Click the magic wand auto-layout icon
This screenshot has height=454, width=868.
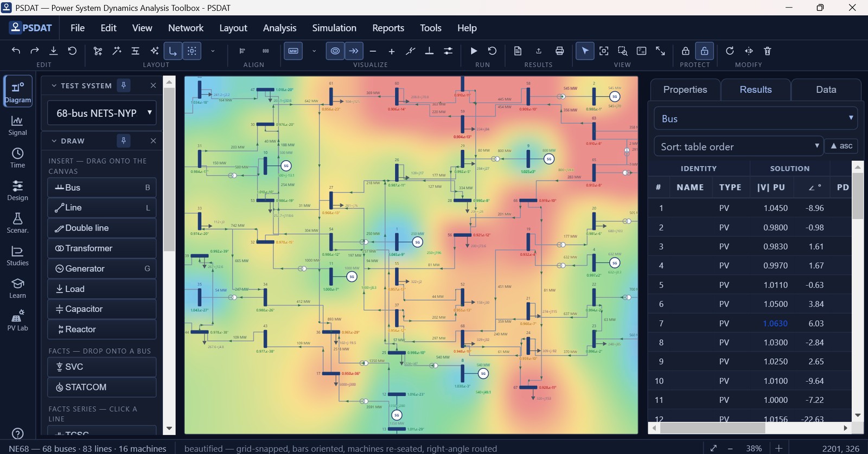coord(117,51)
